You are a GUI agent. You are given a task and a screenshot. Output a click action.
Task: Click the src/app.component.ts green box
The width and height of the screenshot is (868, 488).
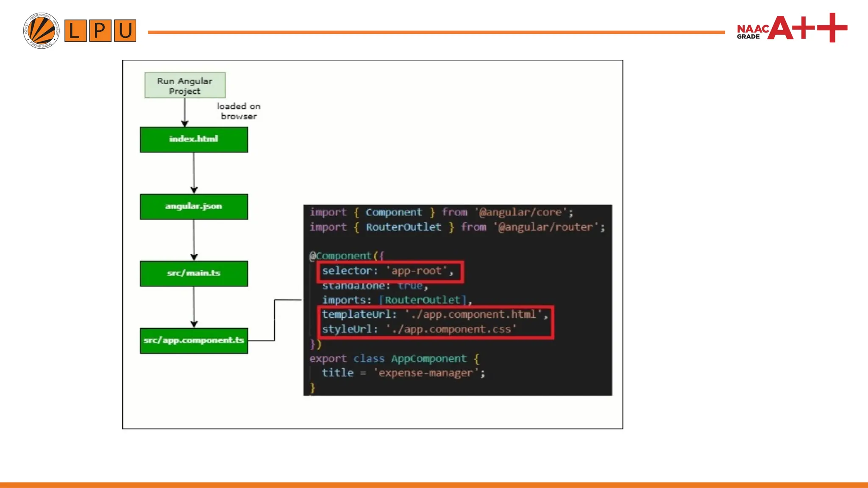[x=194, y=340]
